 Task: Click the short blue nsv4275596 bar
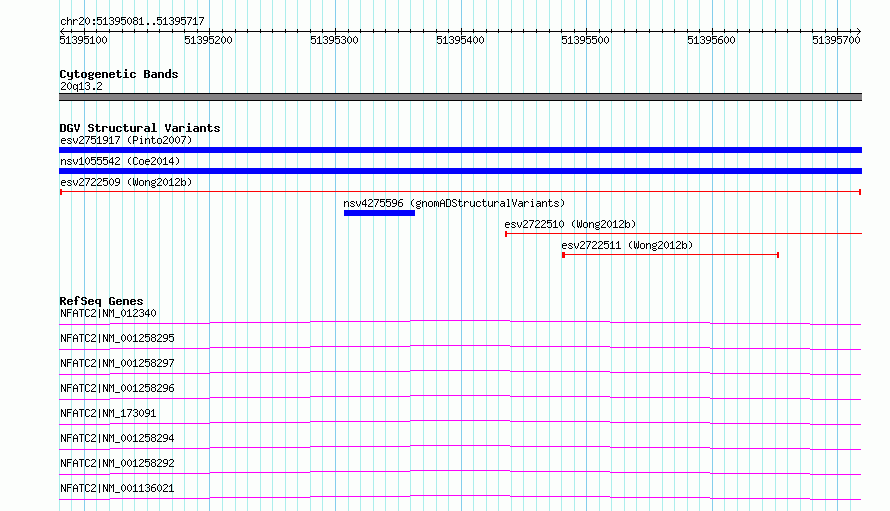pos(379,213)
